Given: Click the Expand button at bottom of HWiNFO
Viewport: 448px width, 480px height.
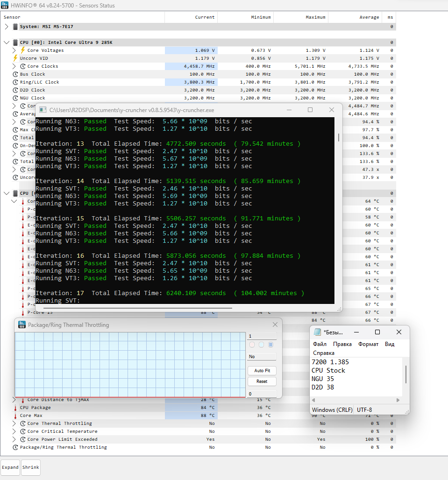Looking at the screenshot, I should pos(10,467).
